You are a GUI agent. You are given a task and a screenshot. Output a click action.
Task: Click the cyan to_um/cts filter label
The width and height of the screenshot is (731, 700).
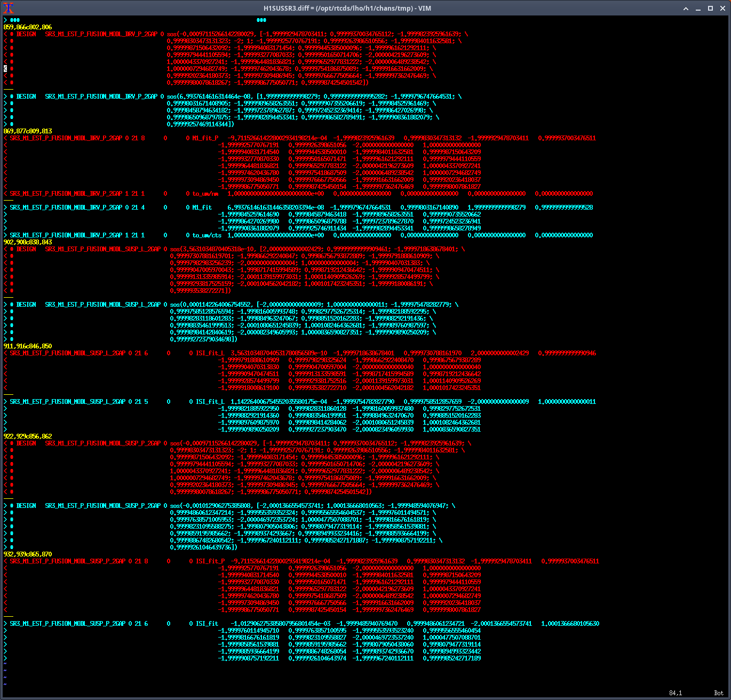click(206, 235)
